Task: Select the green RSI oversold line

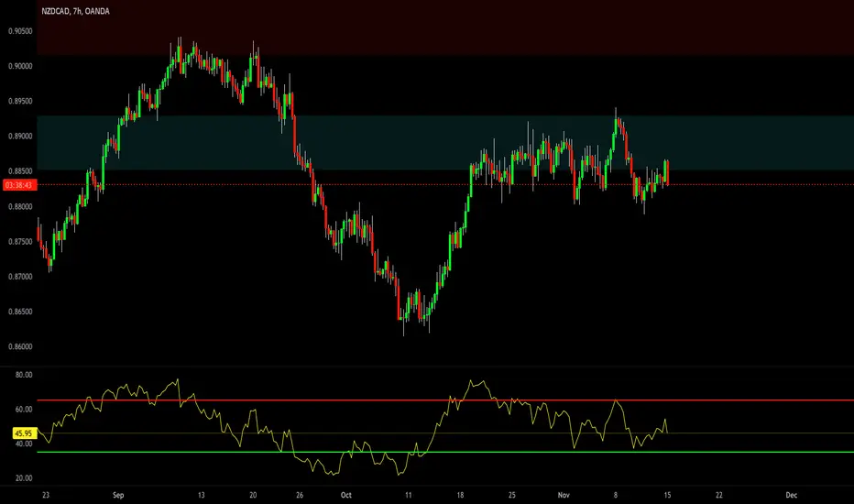Action: point(445,452)
